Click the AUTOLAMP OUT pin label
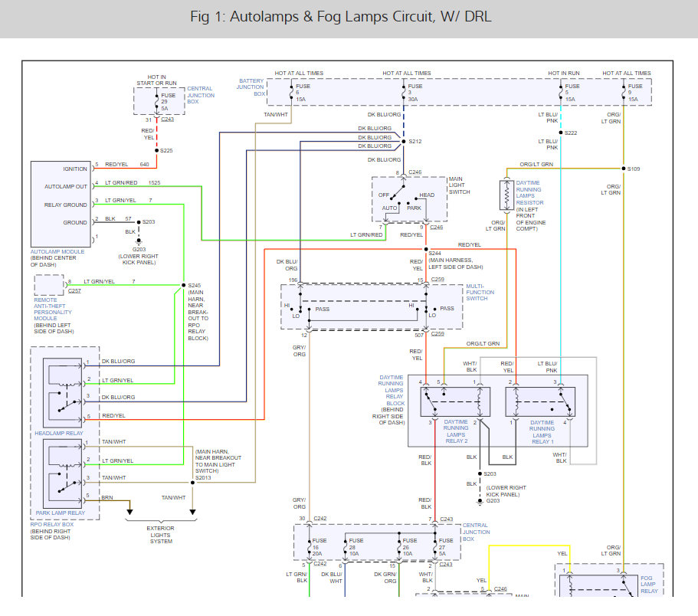This screenshot has height=616, width=698. tap(66, 186)
